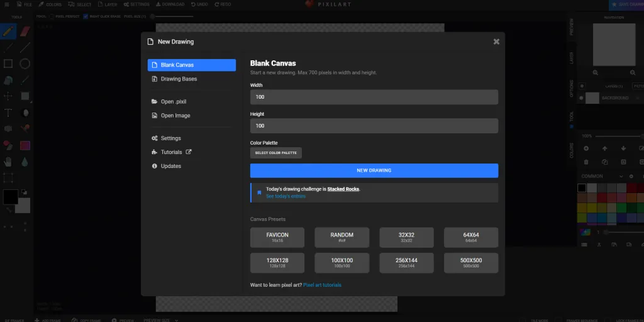Open the Layer menu
The image size is (644, 322).
[x=107, y=4]
